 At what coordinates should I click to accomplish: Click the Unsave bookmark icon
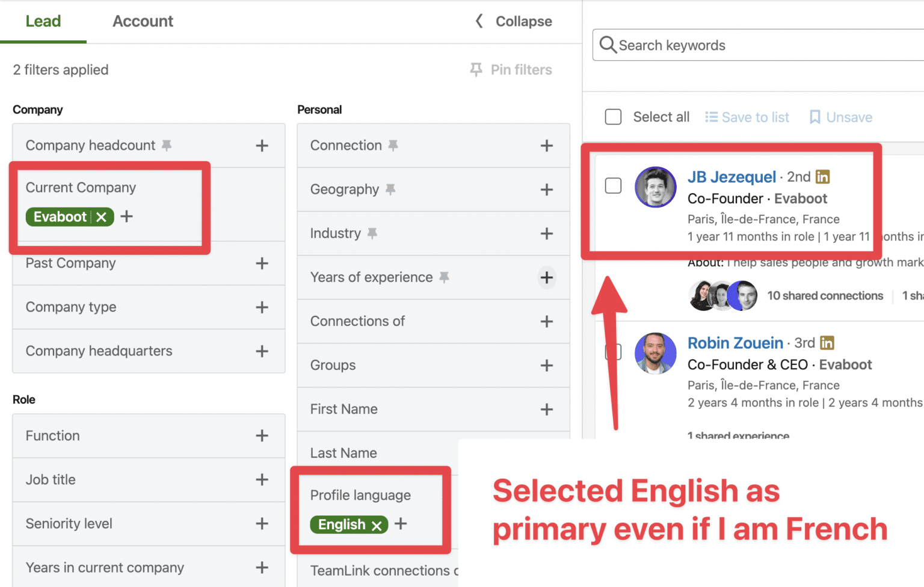(x=815, y=117)
